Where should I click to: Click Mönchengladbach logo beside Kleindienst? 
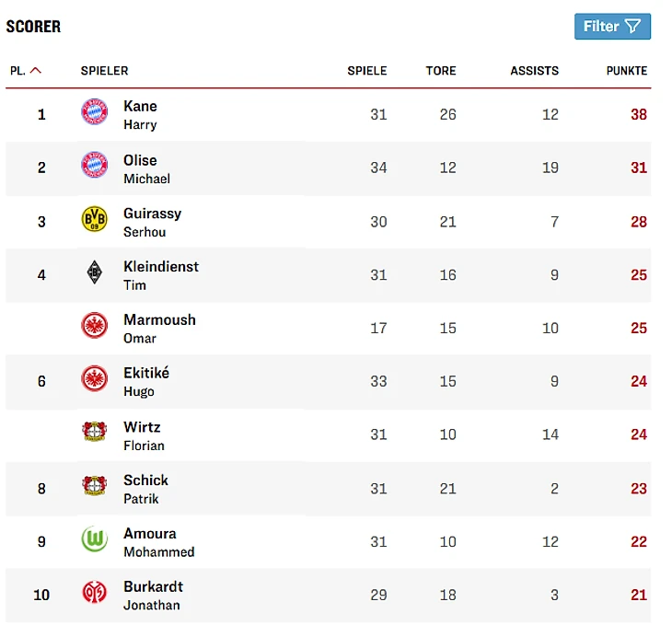94,272
